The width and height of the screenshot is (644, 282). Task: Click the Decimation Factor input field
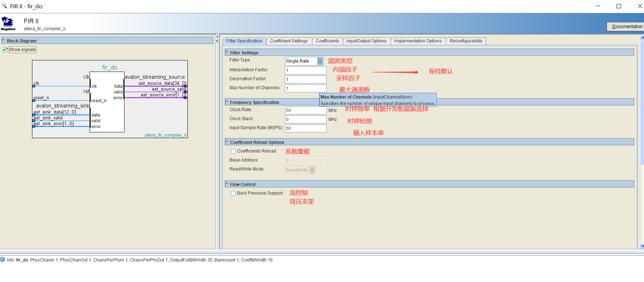pos(306,79)
